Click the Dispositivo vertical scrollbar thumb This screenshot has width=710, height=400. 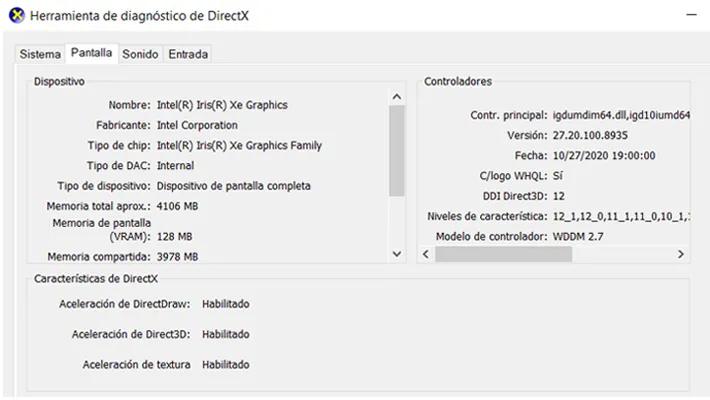pyautogui.click(x=397, y=150)
